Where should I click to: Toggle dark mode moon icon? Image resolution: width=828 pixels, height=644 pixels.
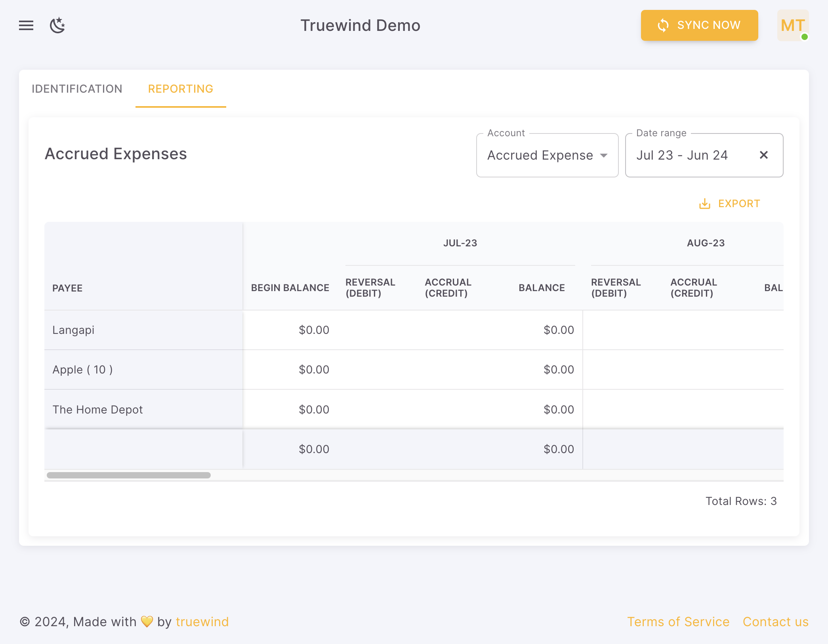point(57,25)
